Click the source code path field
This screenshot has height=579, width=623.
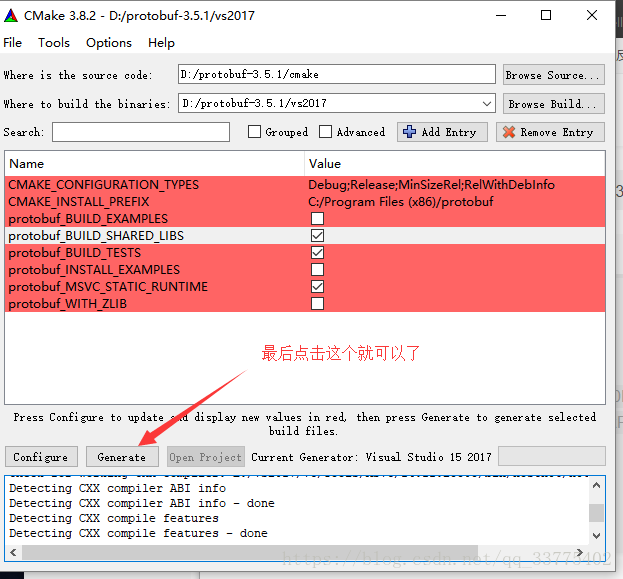tap(337, 74)
